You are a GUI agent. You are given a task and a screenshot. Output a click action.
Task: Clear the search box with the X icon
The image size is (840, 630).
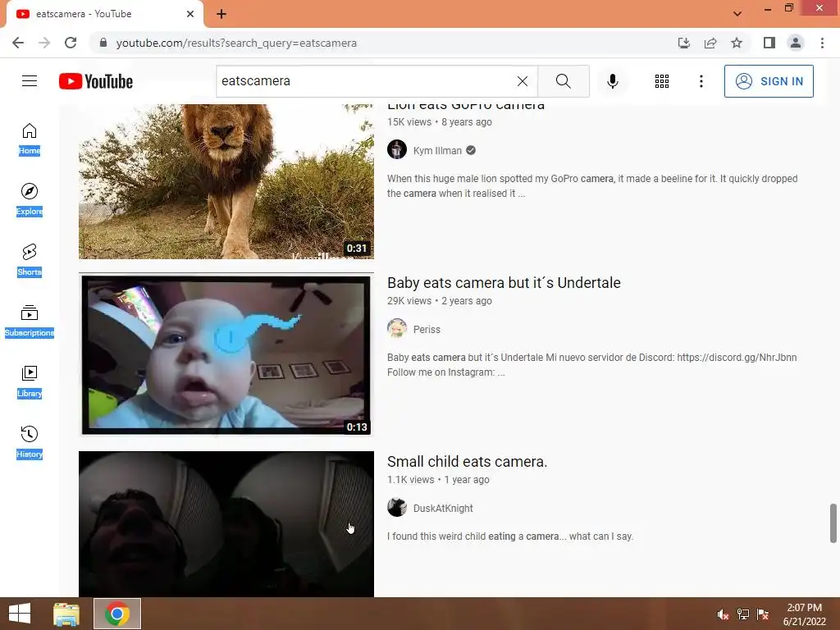[x=523, y=81]
